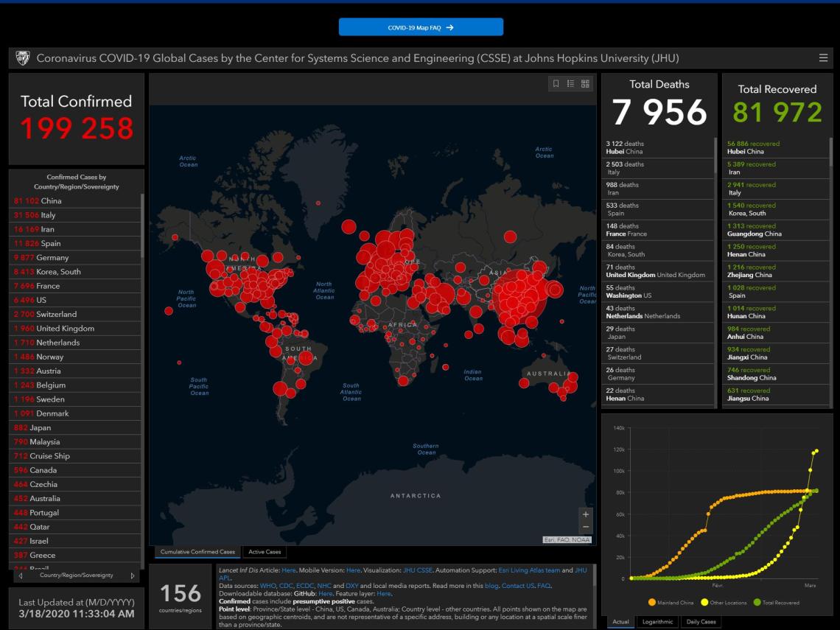This screenshot has height=630, width=840.
Task: Toggle Mainland China legend series
Action: (x=671, y=603)
